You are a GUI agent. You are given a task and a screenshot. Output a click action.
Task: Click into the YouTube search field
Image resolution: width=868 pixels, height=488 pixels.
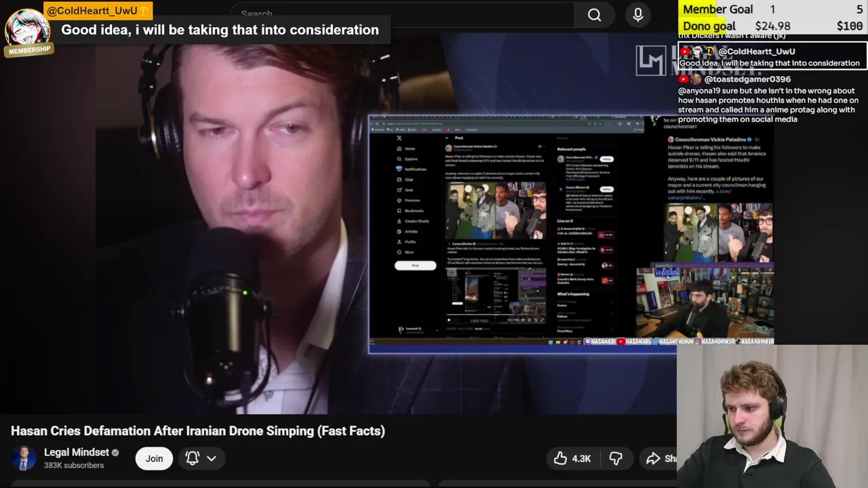click(401, 14)
